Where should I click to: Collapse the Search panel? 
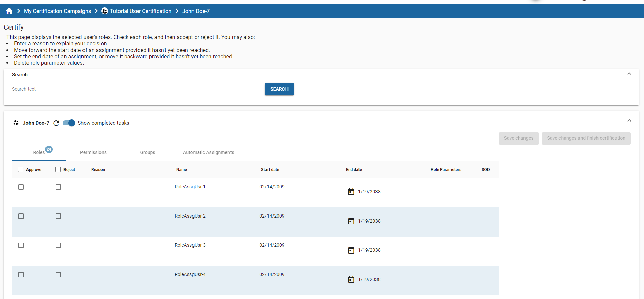[629, 74]
